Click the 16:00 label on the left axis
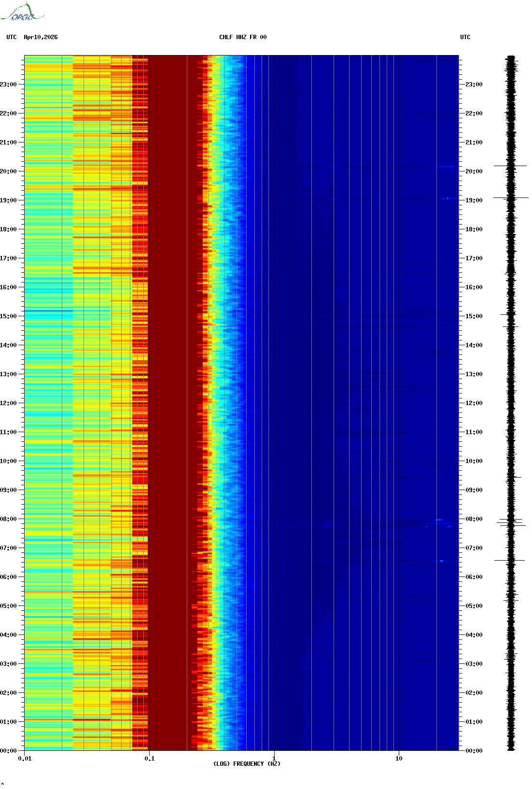Screen dimensions: 532x789 click(8, 287)
